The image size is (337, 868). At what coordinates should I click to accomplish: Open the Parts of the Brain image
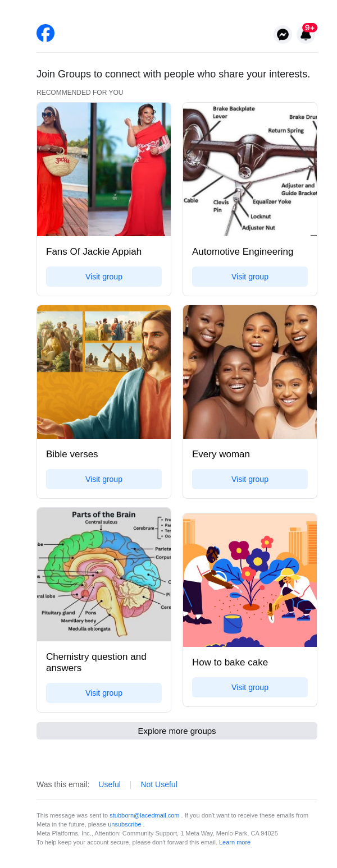coord(104,575)
